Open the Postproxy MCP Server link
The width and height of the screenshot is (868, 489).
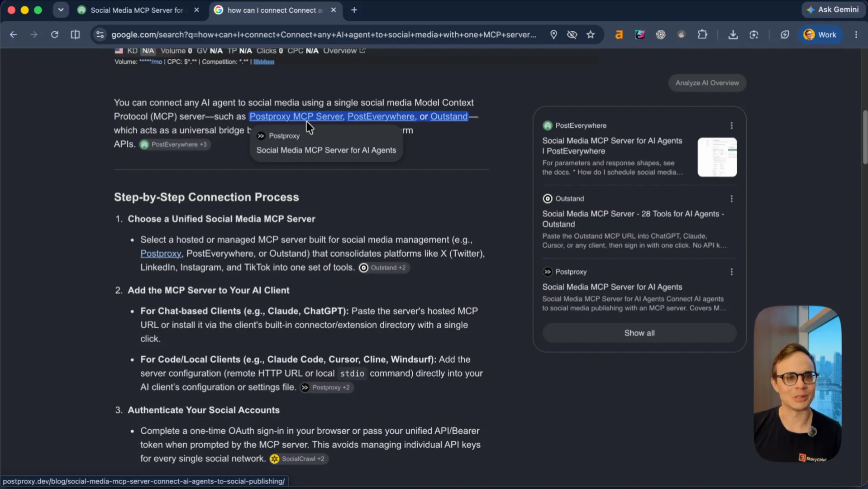pyautogui.click(x=296, y=116)
